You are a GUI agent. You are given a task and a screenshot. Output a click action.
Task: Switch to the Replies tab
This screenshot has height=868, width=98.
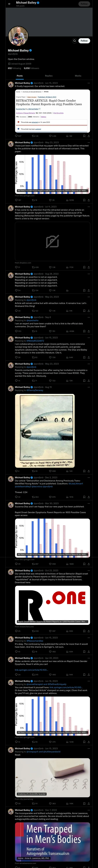pyautogui.click(x=49, y=76)
